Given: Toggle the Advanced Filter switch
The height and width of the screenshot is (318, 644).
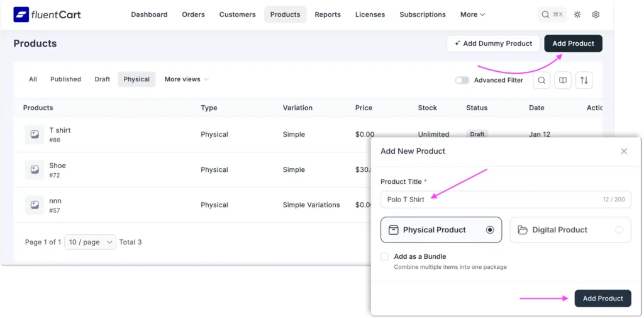Looking at the screenshot, I should click(462, 80).
